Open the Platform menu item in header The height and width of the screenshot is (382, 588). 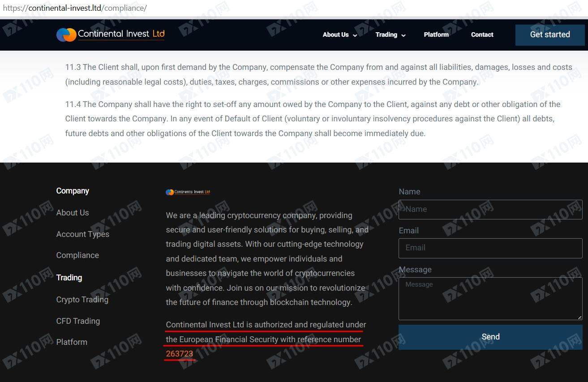[436, 34]
